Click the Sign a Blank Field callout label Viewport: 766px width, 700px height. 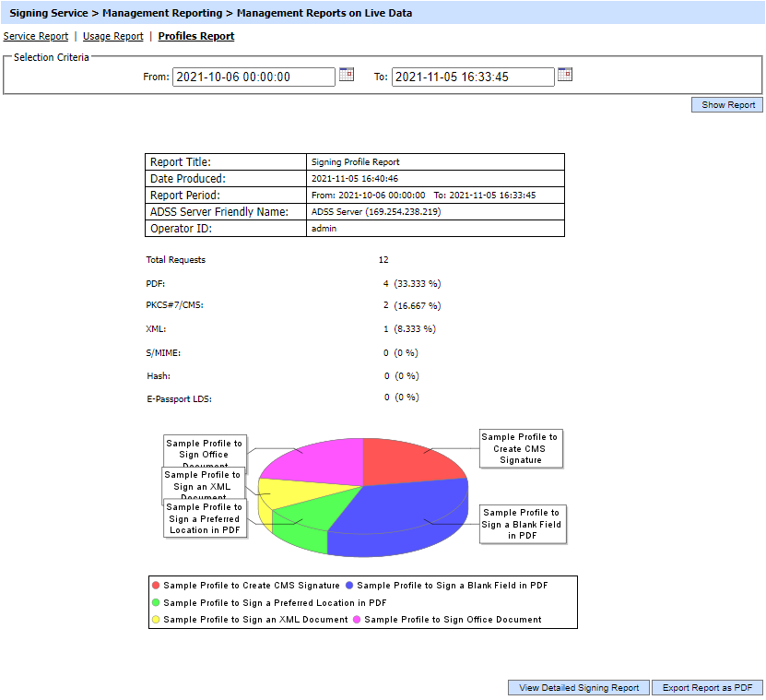(521, 524)
